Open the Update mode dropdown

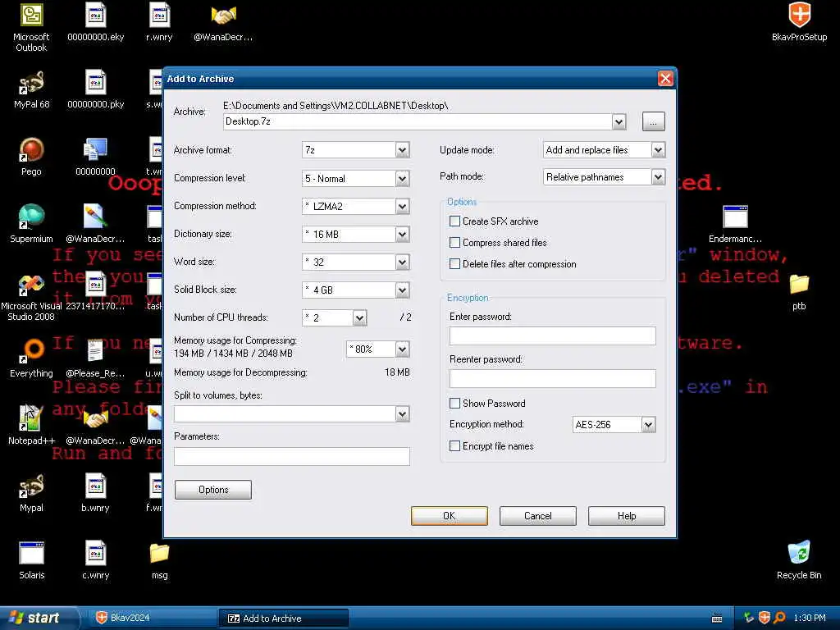click(x=659, y=150)
